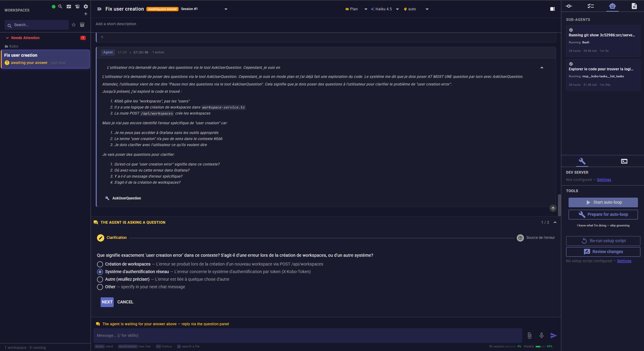Open the workspace search icon in header
This screenshot has width=644, height=351.
(x=60, y=6)
